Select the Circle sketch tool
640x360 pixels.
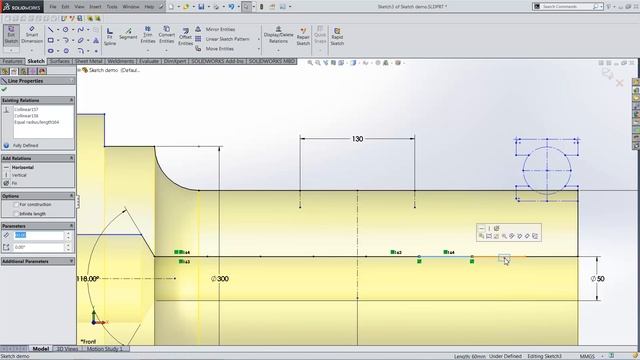(x=65, y=29)
